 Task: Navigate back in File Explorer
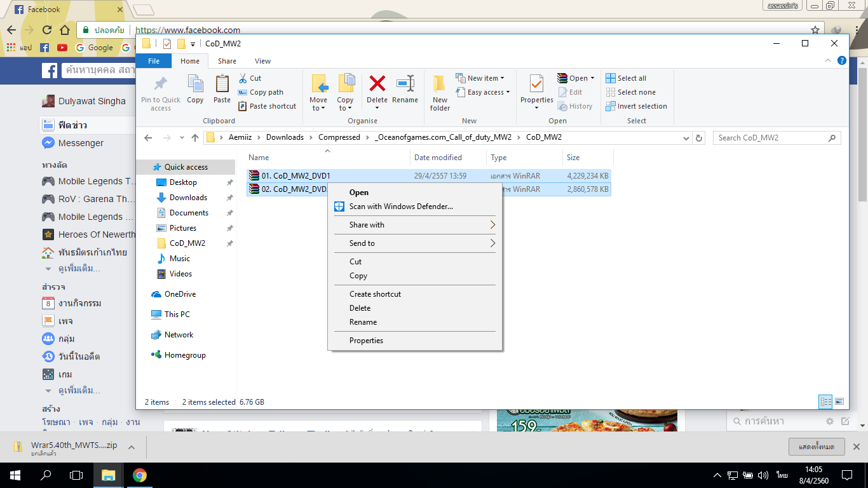148,138
